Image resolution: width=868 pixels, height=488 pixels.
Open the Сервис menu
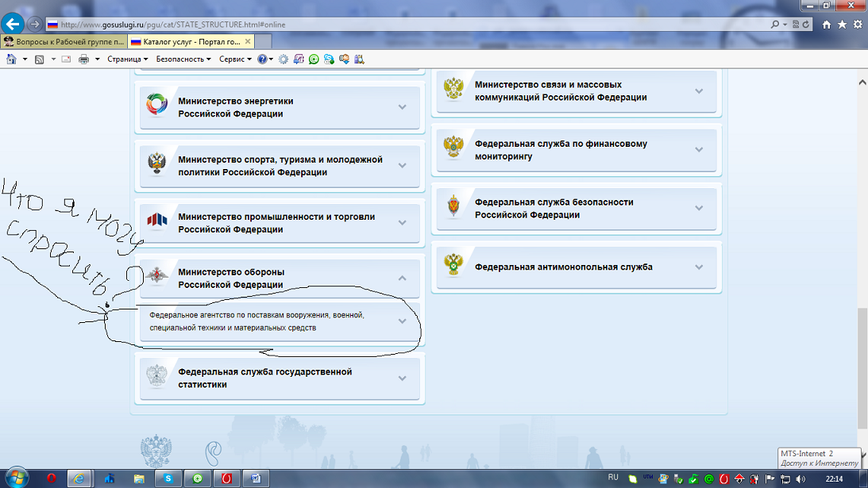[x=235, y=60]
